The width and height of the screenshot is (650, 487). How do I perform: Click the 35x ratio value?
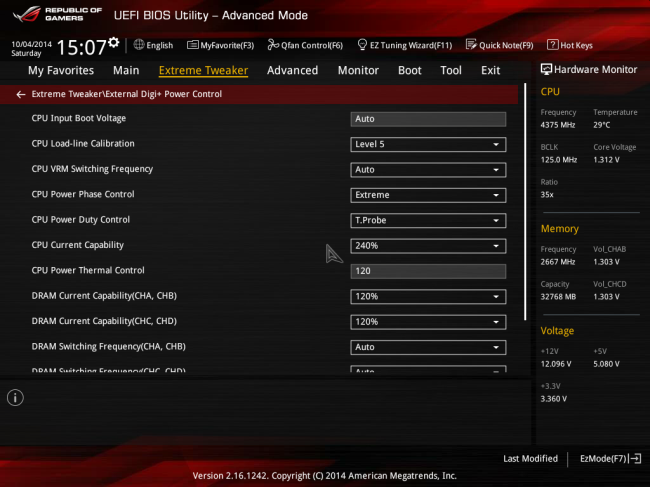[547, 194]
